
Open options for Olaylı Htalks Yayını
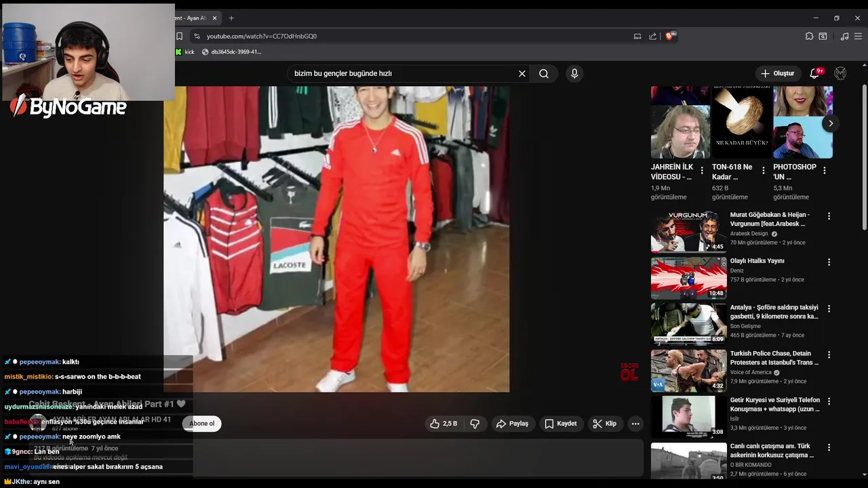[828, 262]
